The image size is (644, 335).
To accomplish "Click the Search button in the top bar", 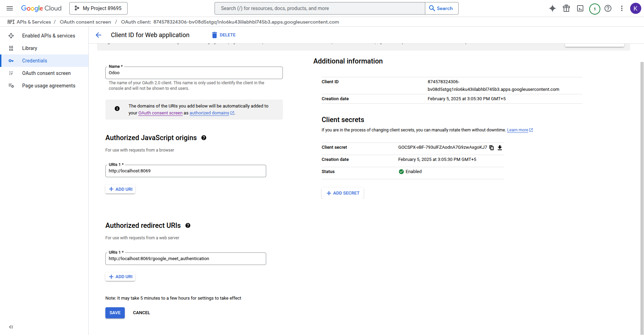I will 442,8.
